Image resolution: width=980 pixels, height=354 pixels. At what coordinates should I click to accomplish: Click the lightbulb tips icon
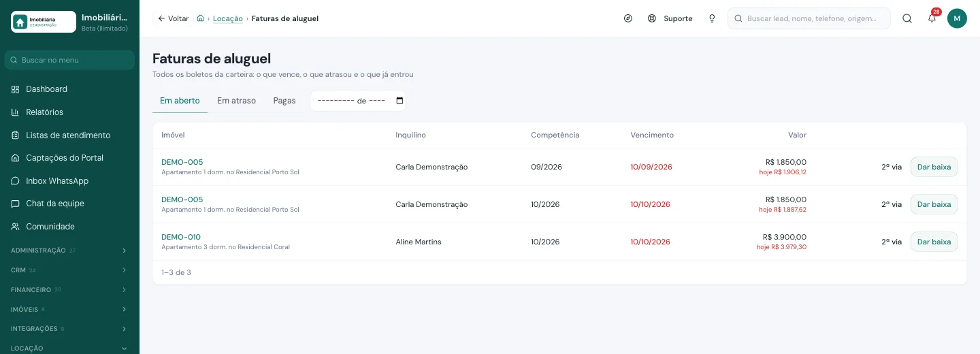712,18
